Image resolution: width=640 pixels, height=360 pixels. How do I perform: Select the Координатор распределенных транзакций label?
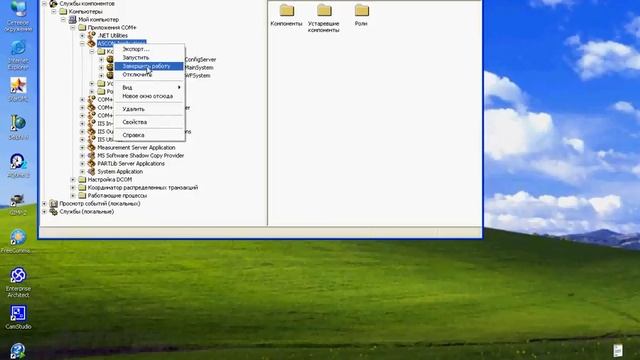point(143,188)
